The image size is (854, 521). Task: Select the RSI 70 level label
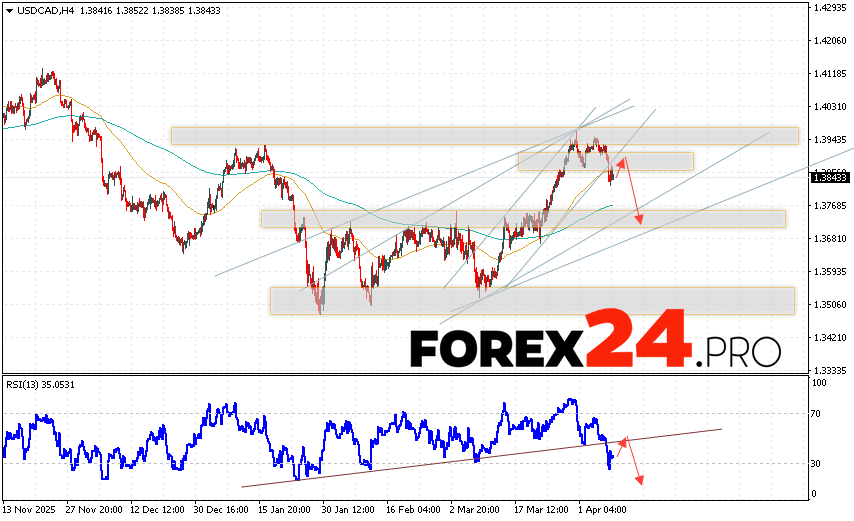(815, 414)
